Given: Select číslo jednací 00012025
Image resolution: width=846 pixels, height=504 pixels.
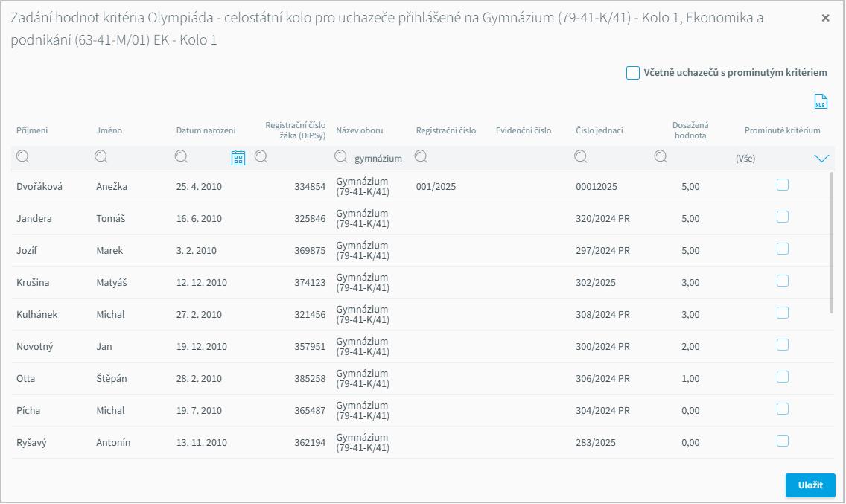Looking at the screenshot, I should (597, 187).
